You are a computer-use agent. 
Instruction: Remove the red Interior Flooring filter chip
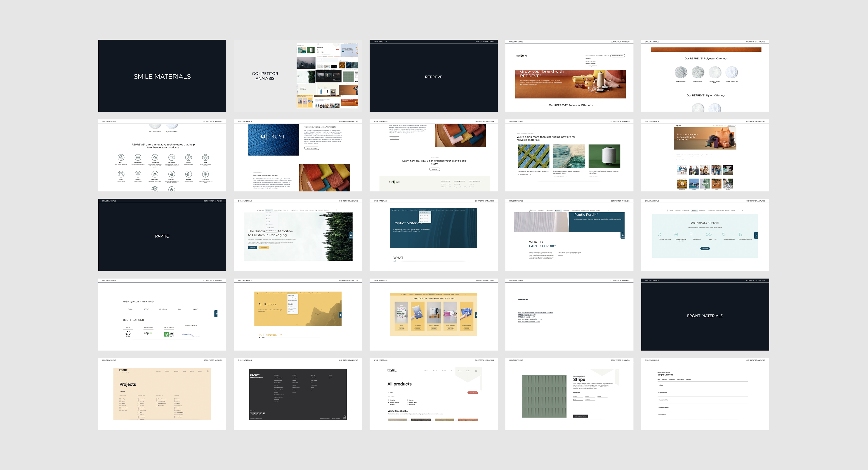click(472, 393)
